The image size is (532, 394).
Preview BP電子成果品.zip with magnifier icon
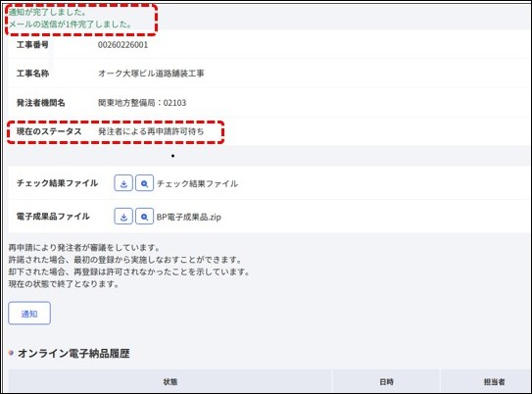coord(145,217)
